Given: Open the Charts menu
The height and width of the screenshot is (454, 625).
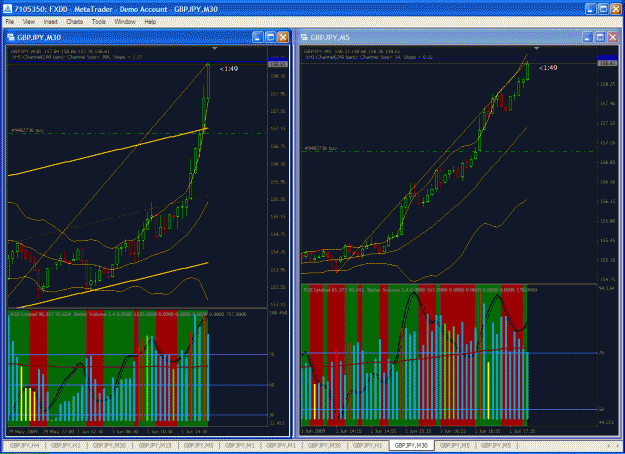Looking at the screenshot, I should pyautogui.click(x=75, y=22).
